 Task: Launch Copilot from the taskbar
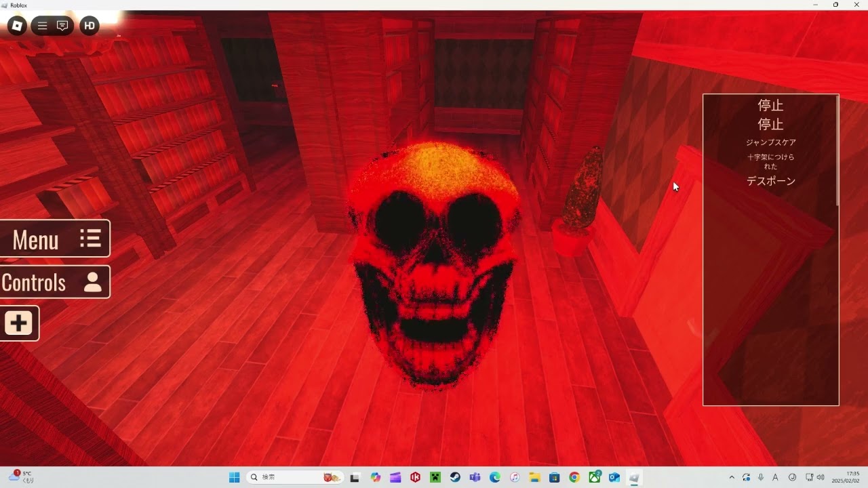(x=376, y=477)
